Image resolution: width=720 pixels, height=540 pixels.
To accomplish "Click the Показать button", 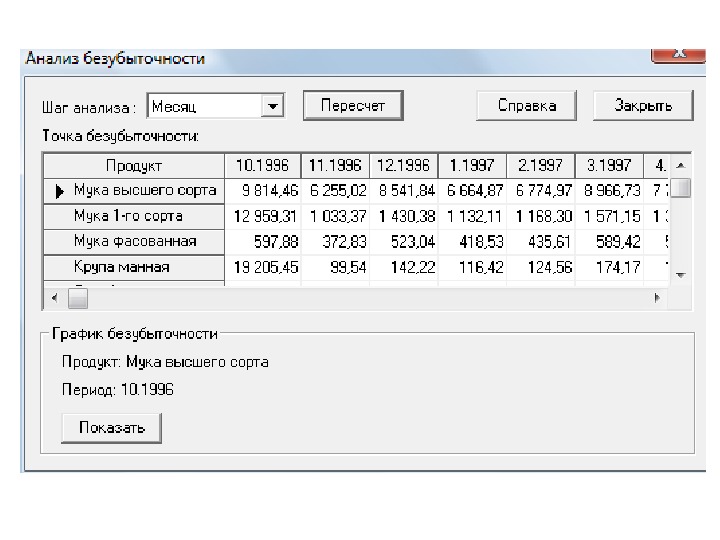I will 111,428.
